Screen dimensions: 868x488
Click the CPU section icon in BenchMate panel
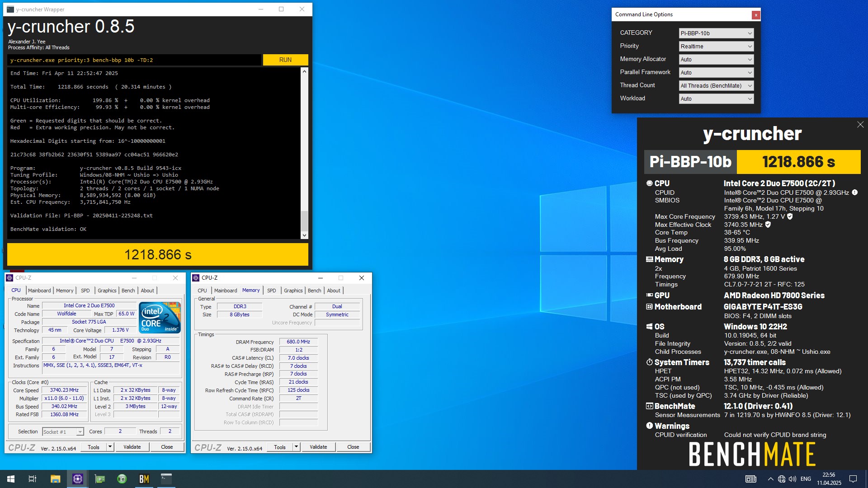[x=649, y=183]
